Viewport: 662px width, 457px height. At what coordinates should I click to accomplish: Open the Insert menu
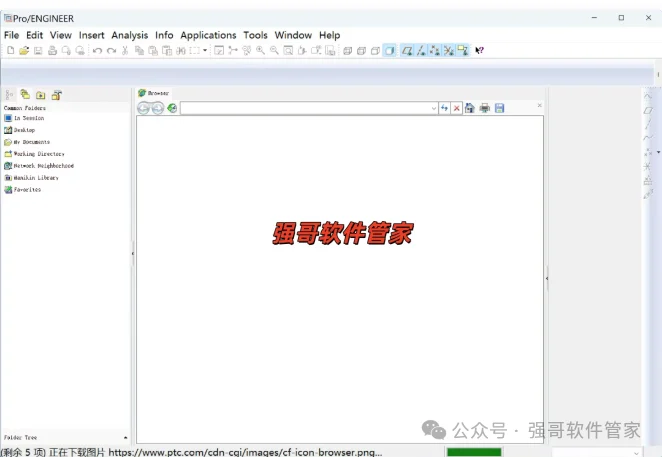[x=92, y=35]
